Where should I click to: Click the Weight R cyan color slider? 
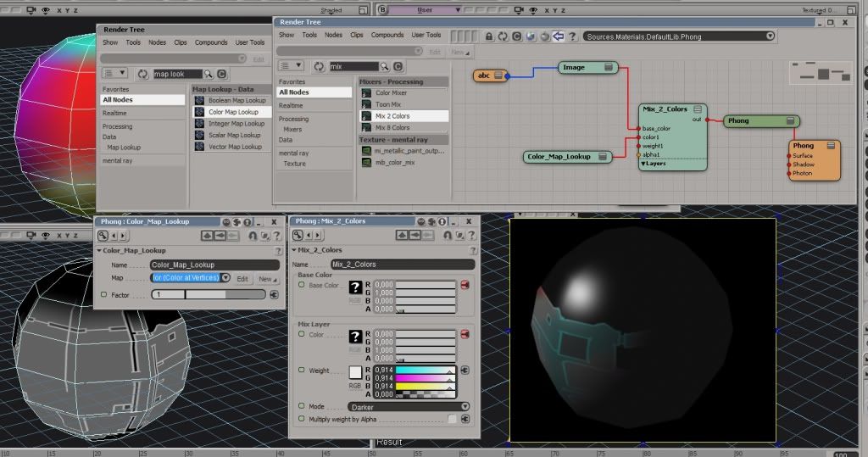[426, 370]
